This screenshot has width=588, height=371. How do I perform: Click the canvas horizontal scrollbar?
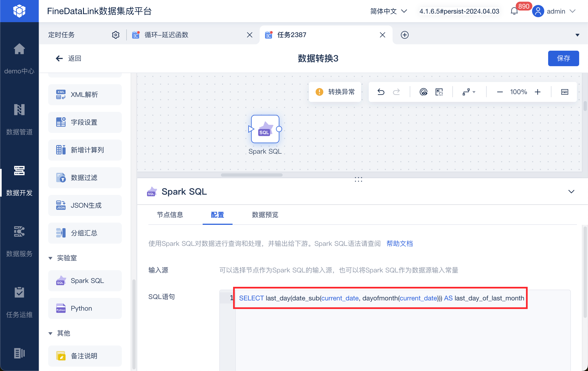coord(252,175)
